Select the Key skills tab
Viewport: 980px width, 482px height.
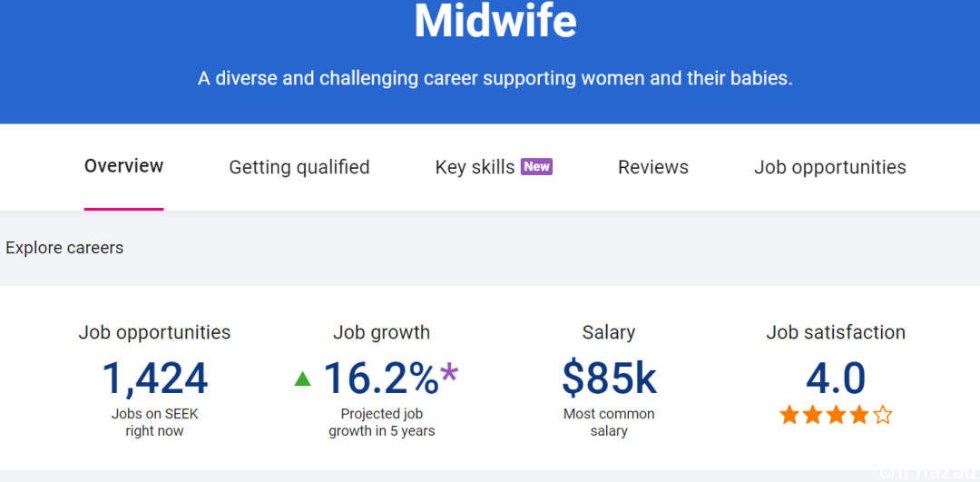(x=475, y=168)
